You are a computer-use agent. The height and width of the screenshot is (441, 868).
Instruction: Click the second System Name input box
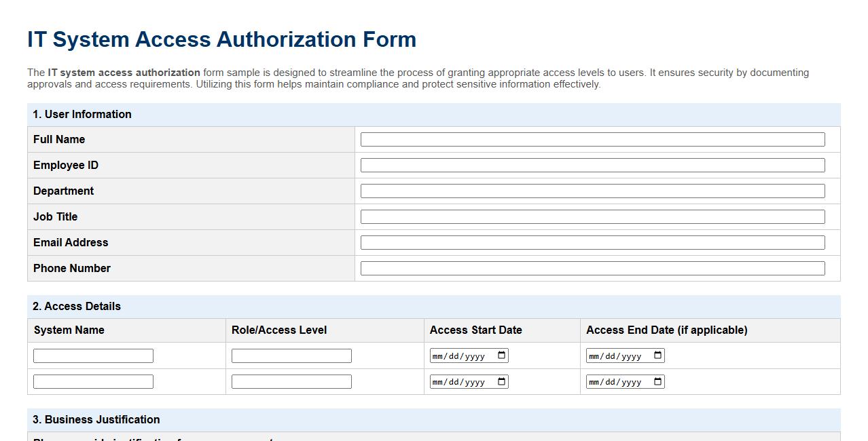point(93,381)
